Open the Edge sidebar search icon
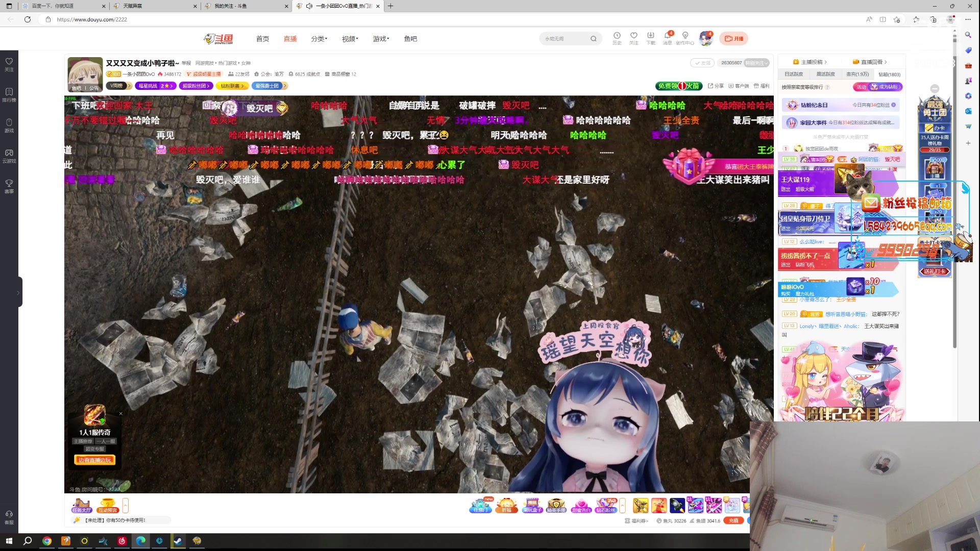The height and width of the screenshot is (551, 980). tap(968, 35)
